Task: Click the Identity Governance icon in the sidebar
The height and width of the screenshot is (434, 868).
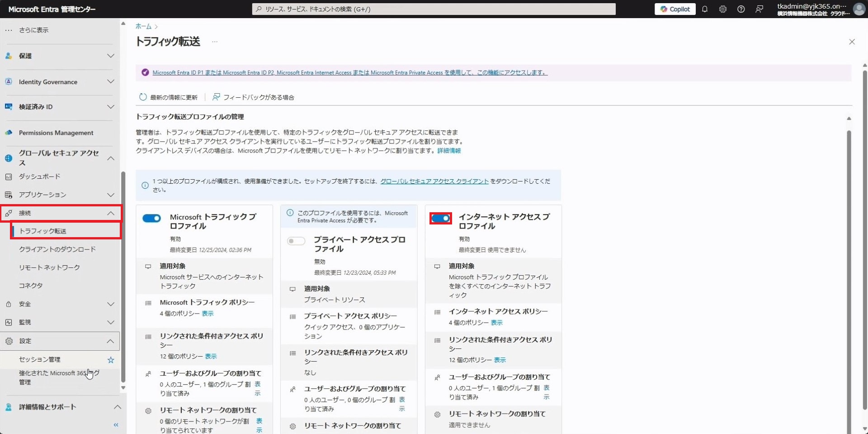Action: 9,82
